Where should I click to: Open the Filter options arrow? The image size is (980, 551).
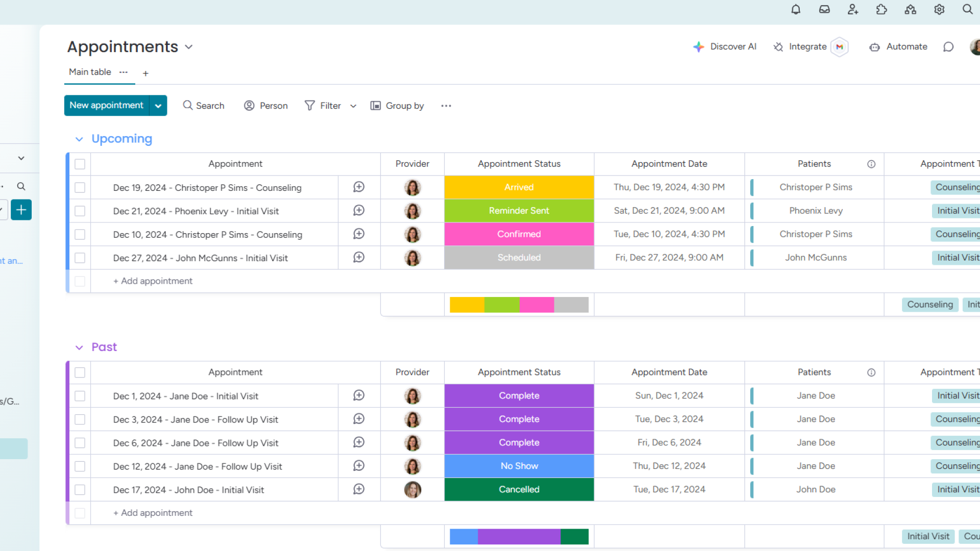tap(353, 106)
